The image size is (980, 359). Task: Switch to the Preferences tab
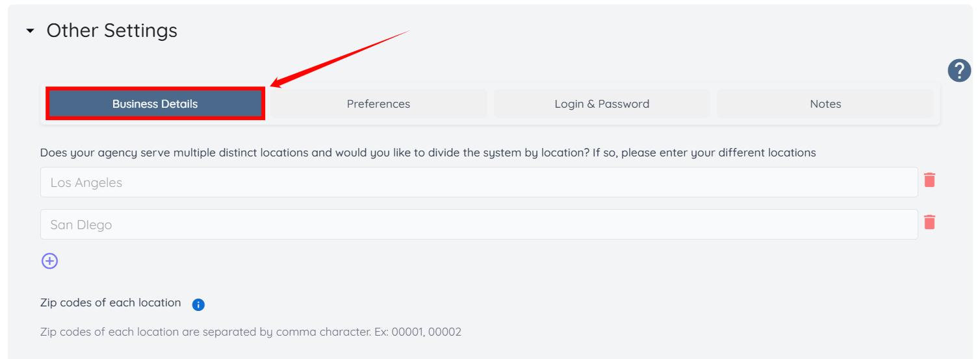point(378,104)
